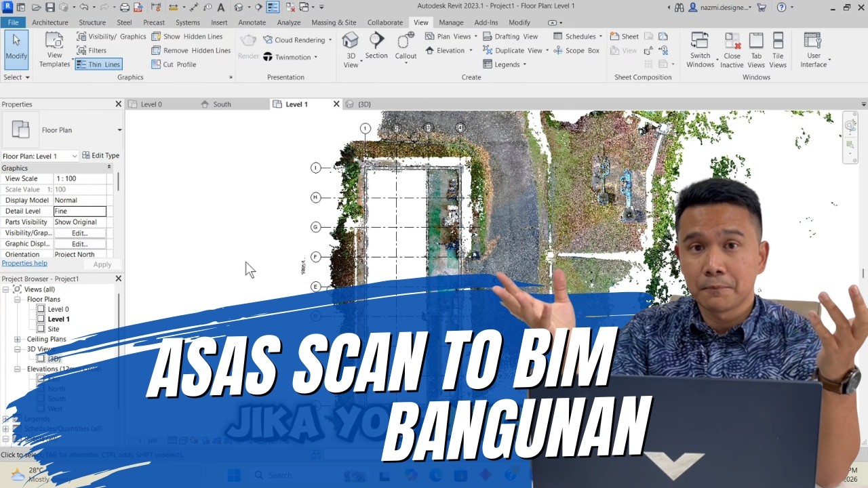Click the Remove Hidden Lines tool
Image resolution: width=868 pixels, height=488 pixels.
(191, 50)
